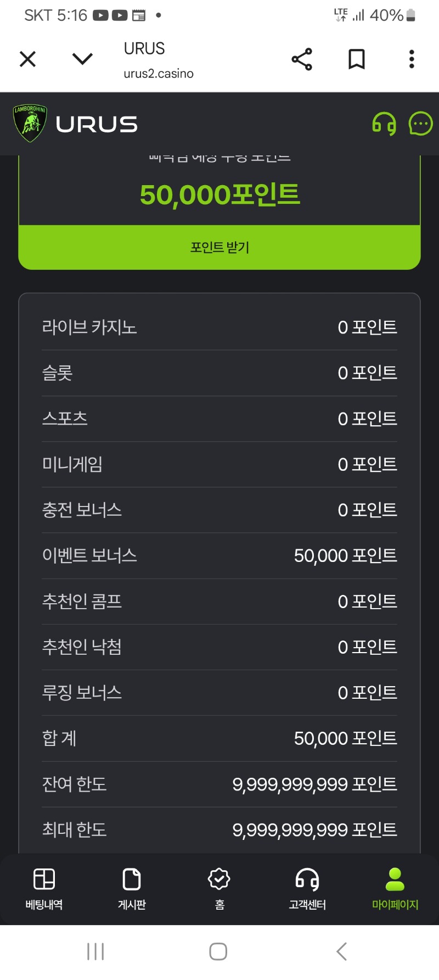This screenshot has height=980, width=439.
Task: Go to 베팅내역 tab
Action: [x=44, y=889]
